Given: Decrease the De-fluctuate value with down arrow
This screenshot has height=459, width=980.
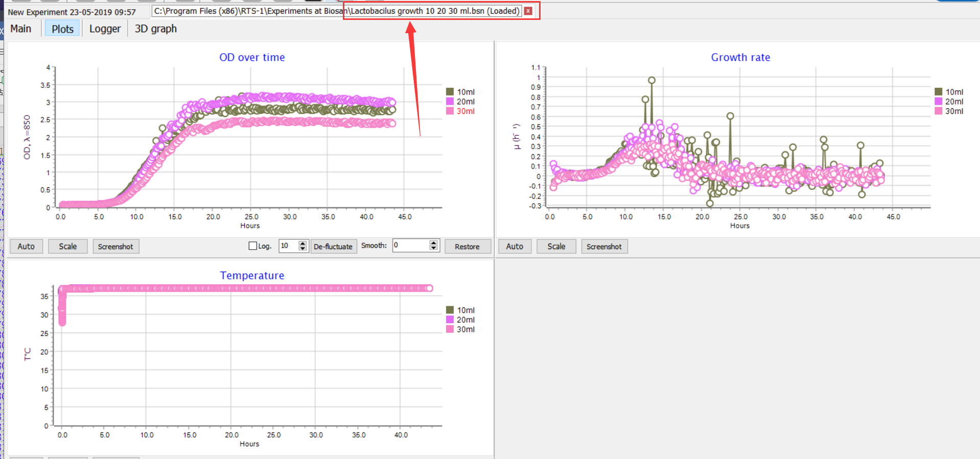Looking at the screenshot, I should coord(303,249).
